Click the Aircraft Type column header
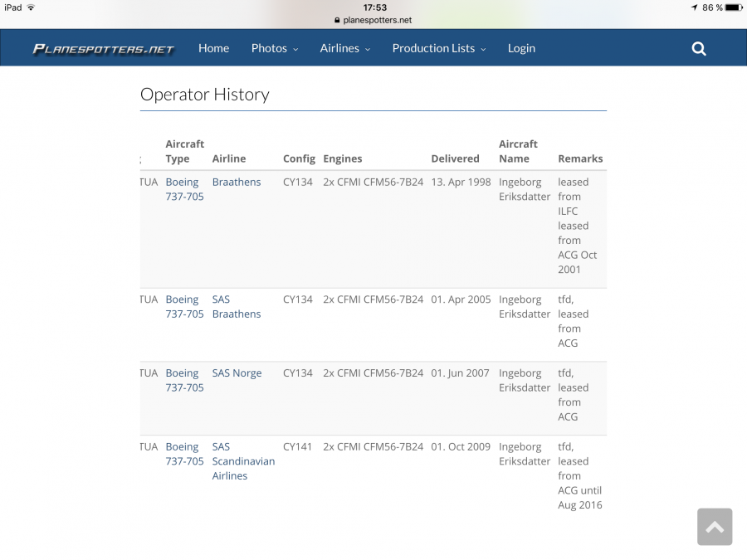Viewport: 747px width, 560px height. coord(185,151)
